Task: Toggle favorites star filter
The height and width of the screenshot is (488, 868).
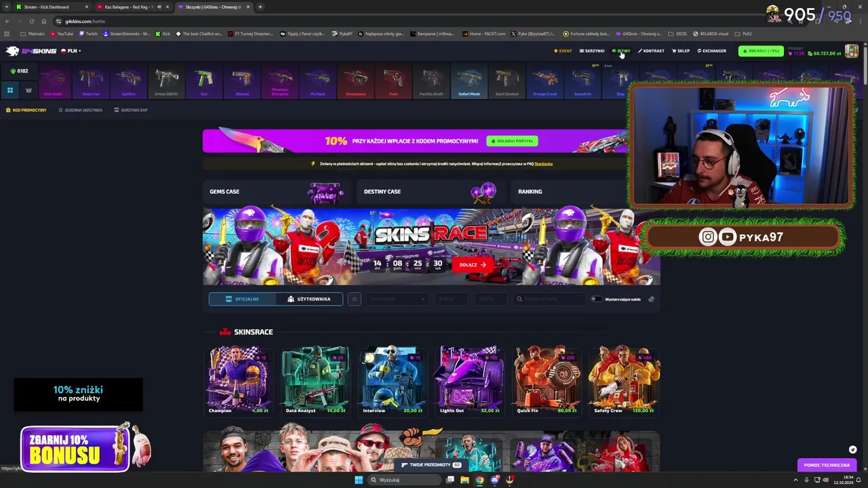Action: pos(354,299)
